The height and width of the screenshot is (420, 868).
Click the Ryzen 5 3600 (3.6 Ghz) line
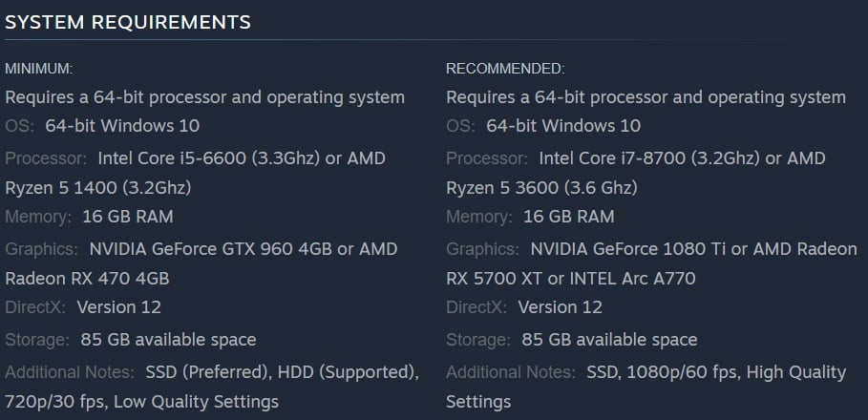click(x=542, y=187)
